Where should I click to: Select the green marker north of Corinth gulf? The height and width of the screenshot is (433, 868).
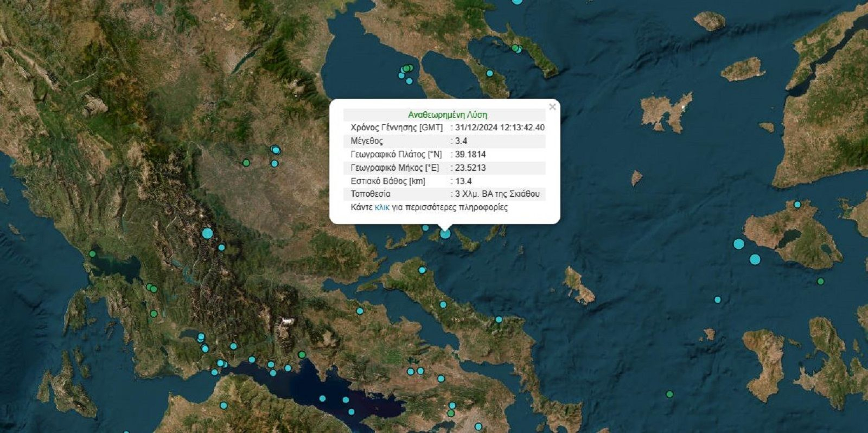302,355
